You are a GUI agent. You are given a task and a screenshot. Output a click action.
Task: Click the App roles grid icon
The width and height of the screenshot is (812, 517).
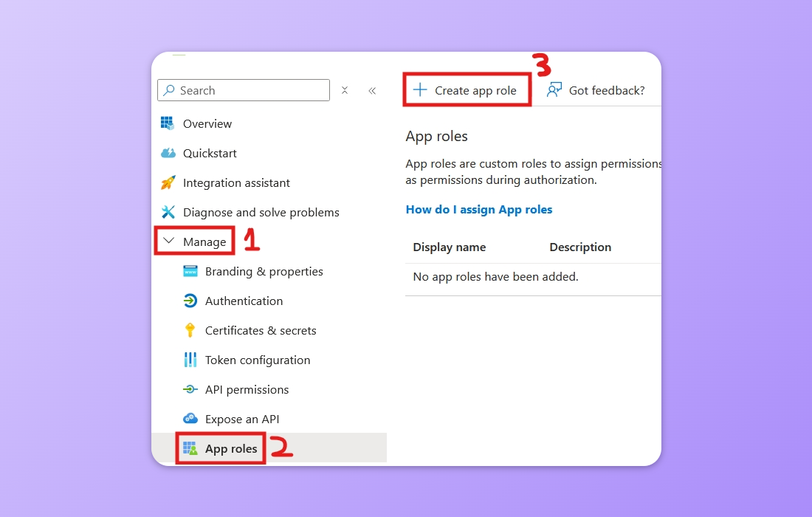click(190, 448)
